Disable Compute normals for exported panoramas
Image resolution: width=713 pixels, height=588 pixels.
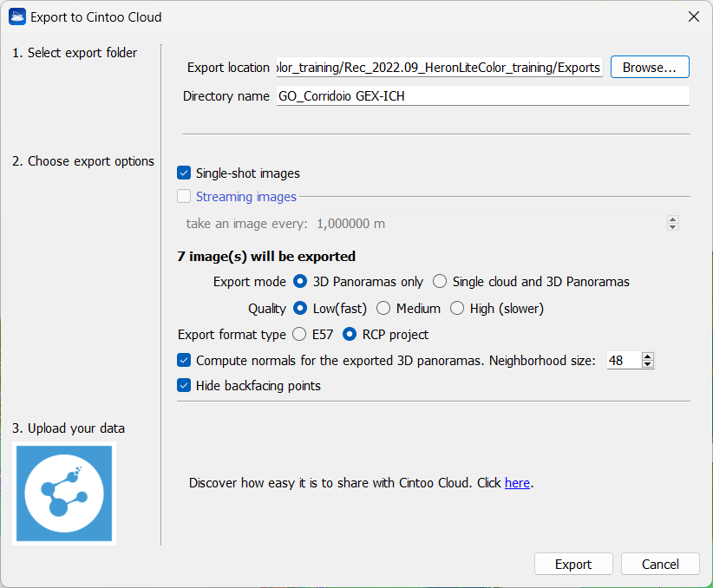(x=184, y=360)
